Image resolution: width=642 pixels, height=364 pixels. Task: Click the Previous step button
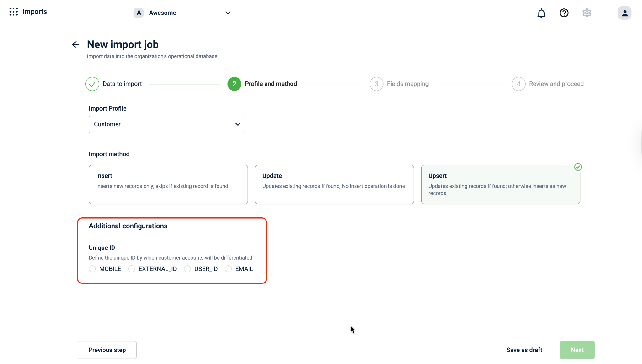(107, 350)
